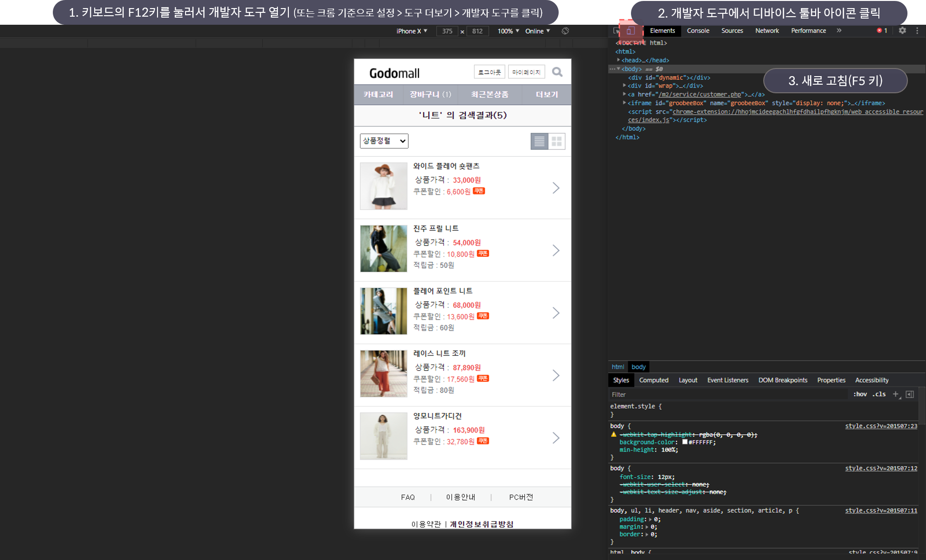
Task: Toggle the :hov element state panel
Action: pyautogui.click(x=860, y=394)
